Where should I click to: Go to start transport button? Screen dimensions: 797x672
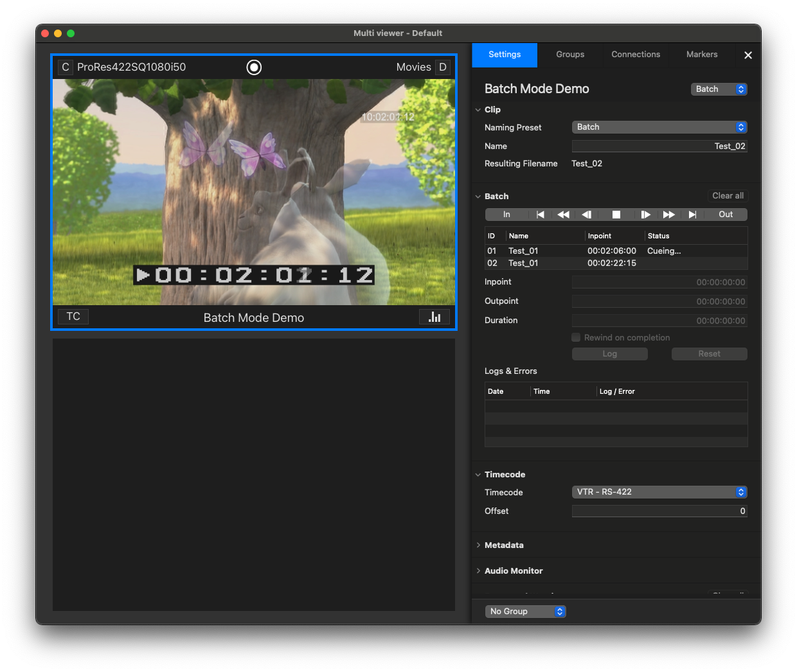pyautogui.click(x=540, y=215)
